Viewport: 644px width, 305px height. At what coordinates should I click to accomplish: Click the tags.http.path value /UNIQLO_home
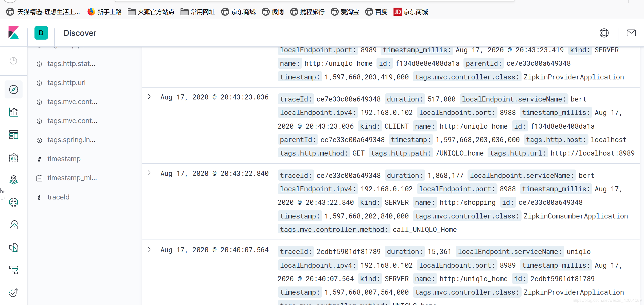(460, 153)
